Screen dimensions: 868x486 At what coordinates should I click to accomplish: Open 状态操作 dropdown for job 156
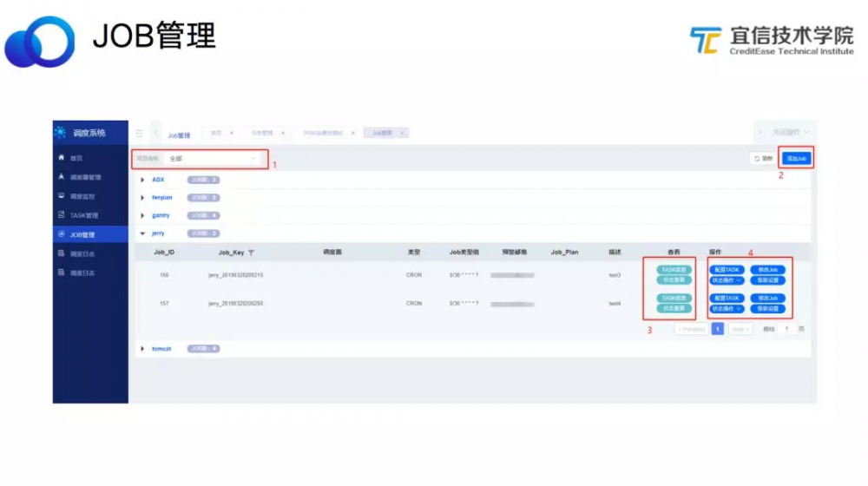click(727, 280)
